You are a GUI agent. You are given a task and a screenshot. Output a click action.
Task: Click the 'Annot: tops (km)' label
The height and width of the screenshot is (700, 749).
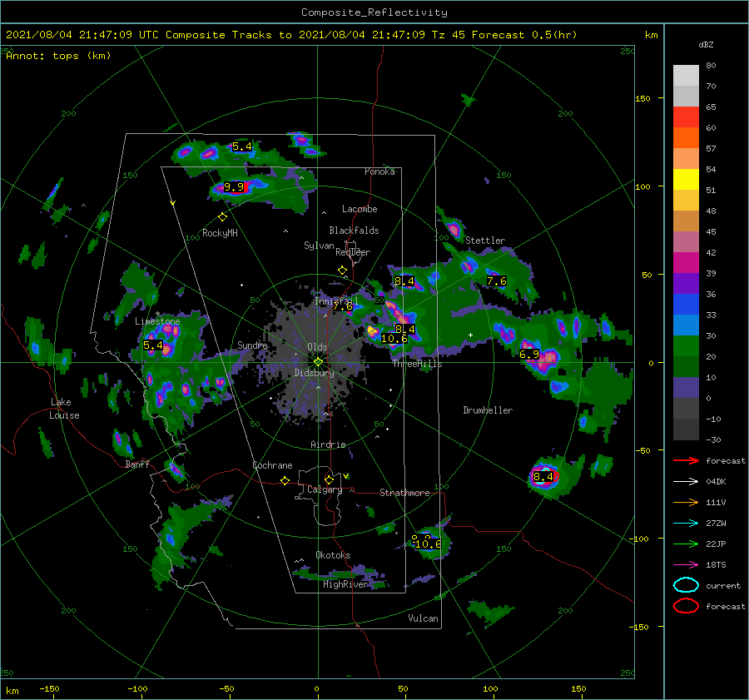58,56
